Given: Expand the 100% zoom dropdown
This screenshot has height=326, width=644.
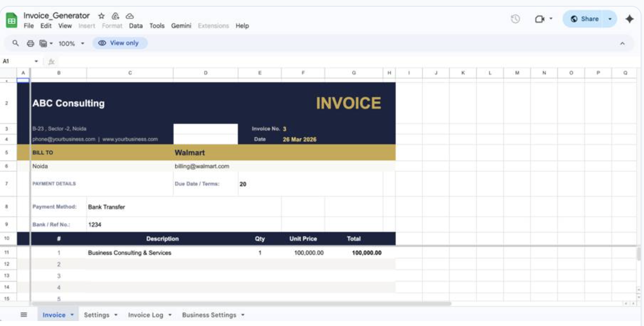Looking at the screenshot, I should [x=82, y=43].
